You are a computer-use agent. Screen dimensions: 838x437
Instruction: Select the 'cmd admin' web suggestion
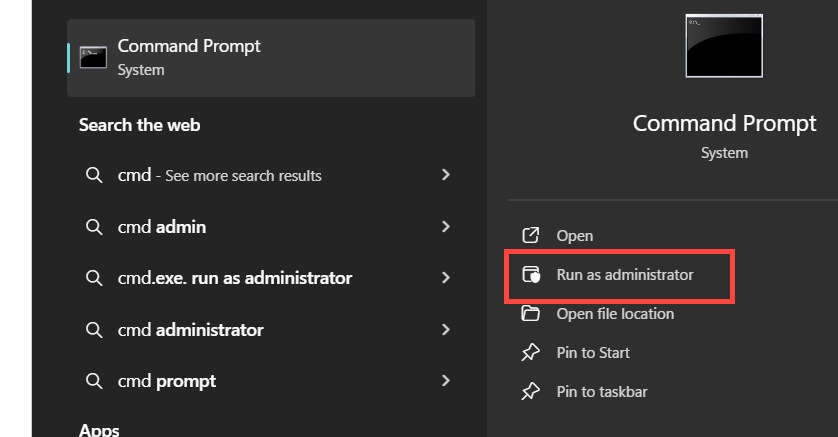click(271, 227)
